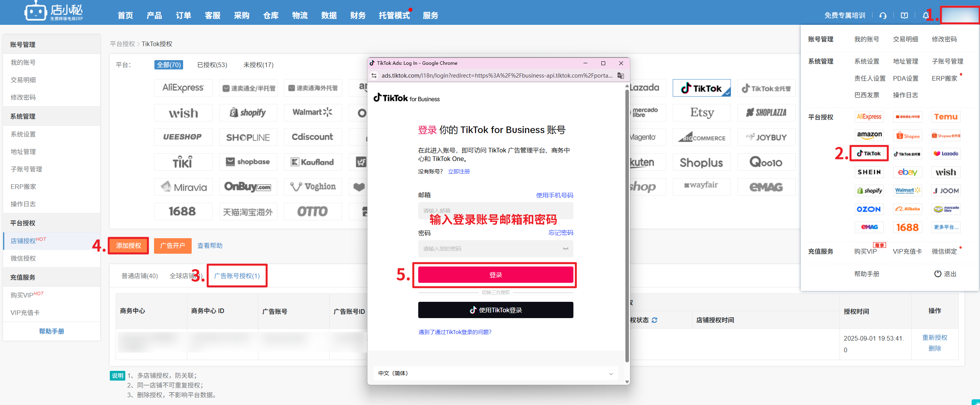Click the 广告开户 button

pos(173,246)
